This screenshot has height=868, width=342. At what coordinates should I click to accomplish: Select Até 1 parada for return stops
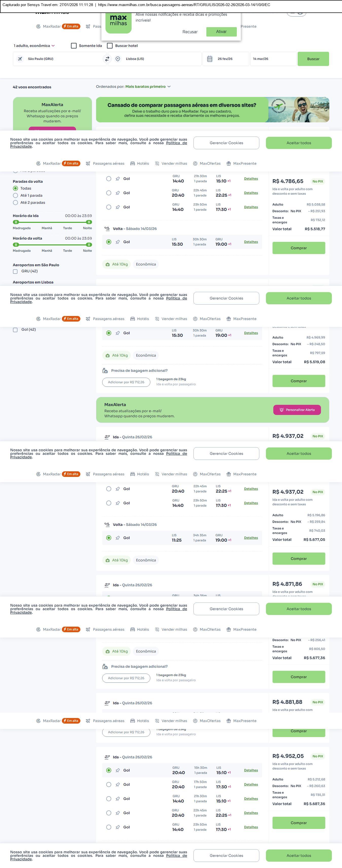(15, 195)
